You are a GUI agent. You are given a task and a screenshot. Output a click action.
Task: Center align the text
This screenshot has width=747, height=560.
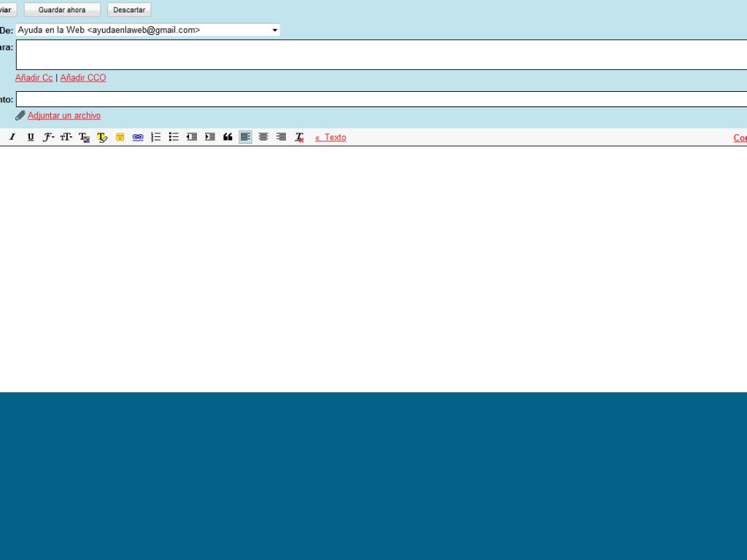click(263, 137)
